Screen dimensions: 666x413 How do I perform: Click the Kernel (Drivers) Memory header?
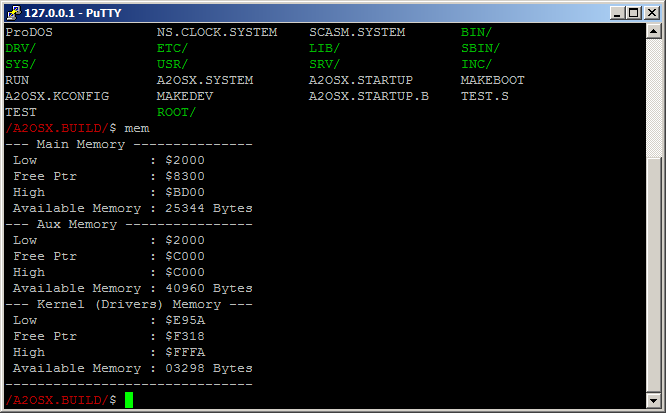click(x=129, y=304)
